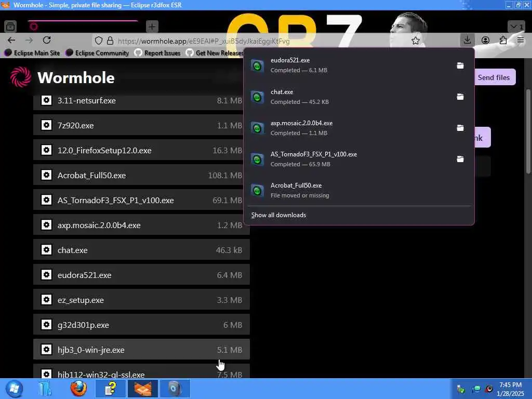Expand the list all tabs dropdown
532x399 pixels.
(x=516, y=26)
